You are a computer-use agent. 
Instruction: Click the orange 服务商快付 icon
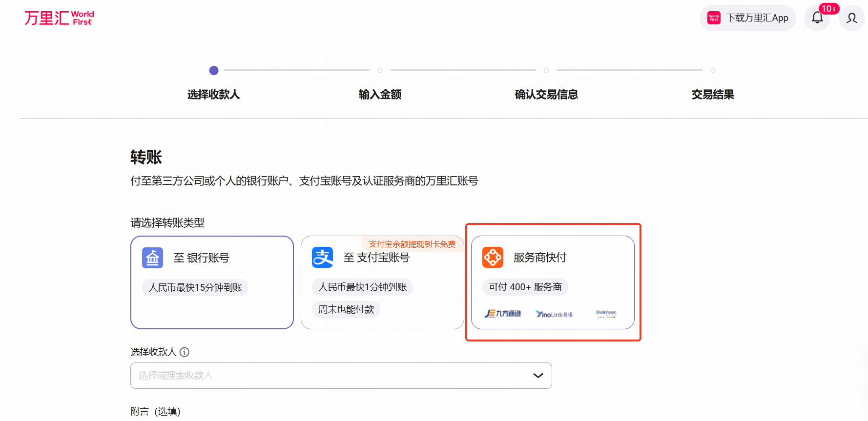[x=493, y=257]
